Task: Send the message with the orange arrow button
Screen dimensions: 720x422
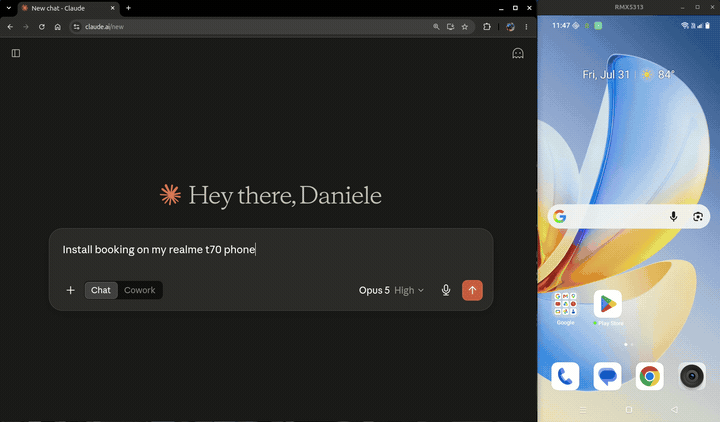Action: [x=472, y=290]
